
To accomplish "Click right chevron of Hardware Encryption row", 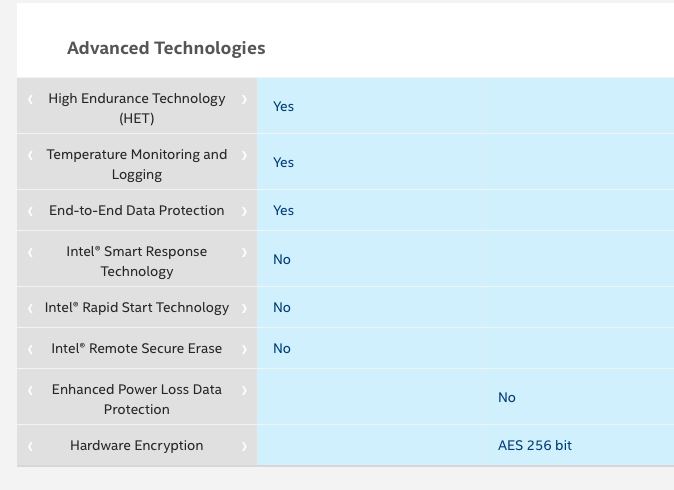I will [244, 447].
